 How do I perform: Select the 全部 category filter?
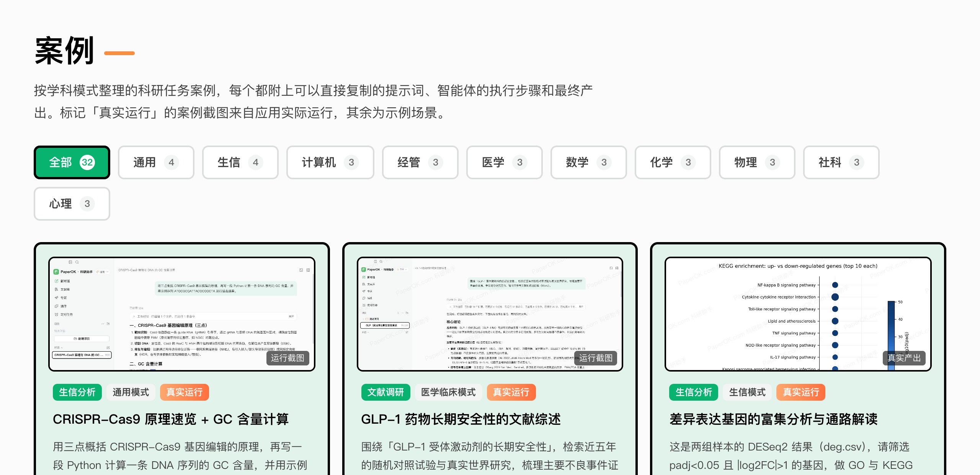click(72, 162)
